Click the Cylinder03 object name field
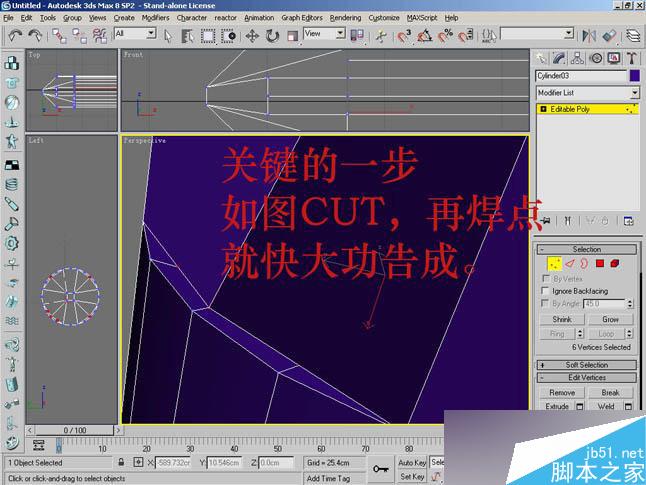 point(581,76)
